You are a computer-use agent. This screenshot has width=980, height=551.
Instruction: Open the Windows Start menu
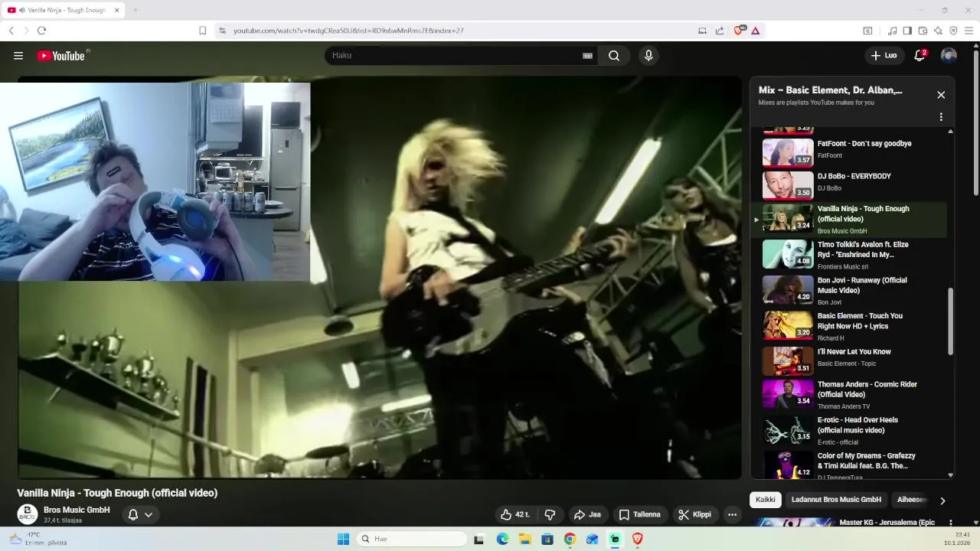pos(343,539)
